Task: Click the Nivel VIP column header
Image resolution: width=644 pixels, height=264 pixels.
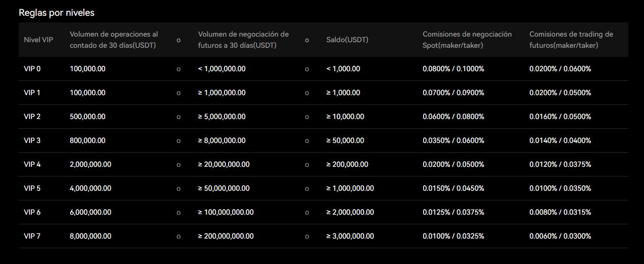Action: coord(39,40)
